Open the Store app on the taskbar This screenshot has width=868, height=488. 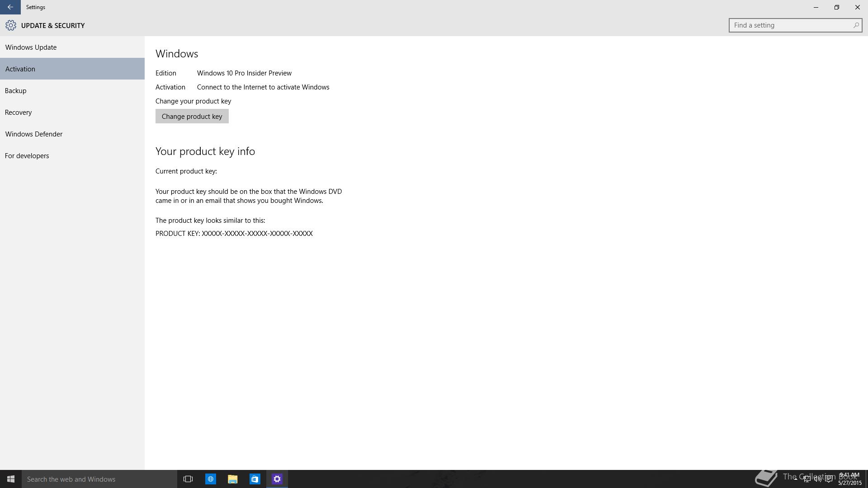(x=255, y=479)
